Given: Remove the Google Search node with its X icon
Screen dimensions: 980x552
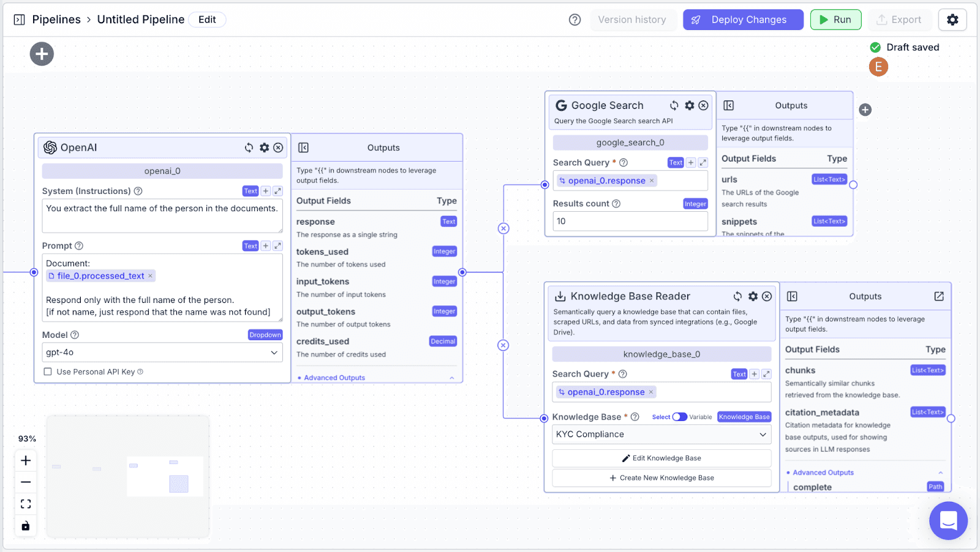Looking at the screenshot, I should 704,105.
